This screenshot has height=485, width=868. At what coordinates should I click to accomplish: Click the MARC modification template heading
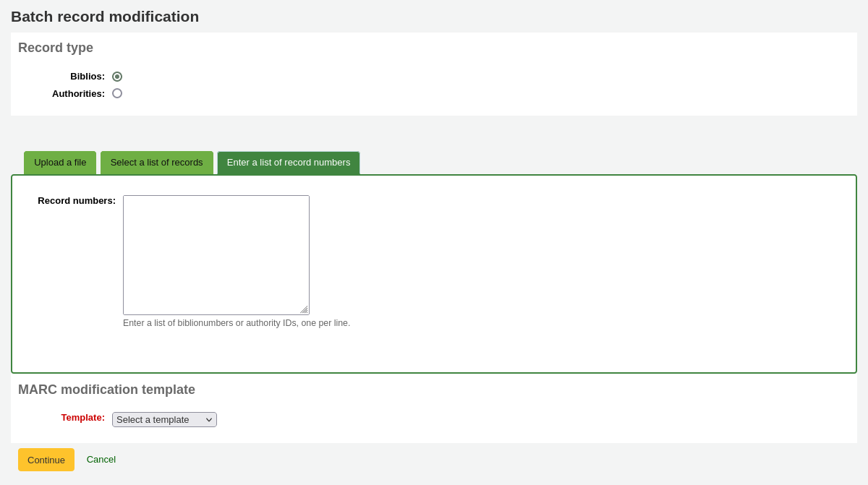(106, 390)
